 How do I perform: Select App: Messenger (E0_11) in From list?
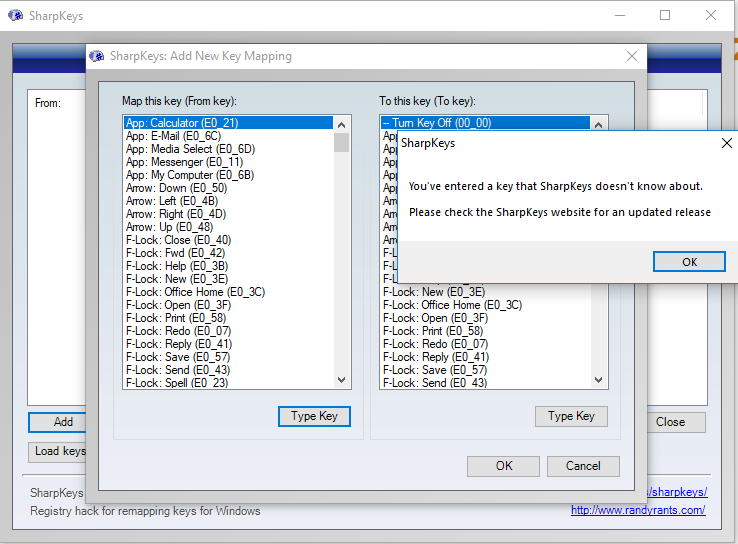(228, 162)
